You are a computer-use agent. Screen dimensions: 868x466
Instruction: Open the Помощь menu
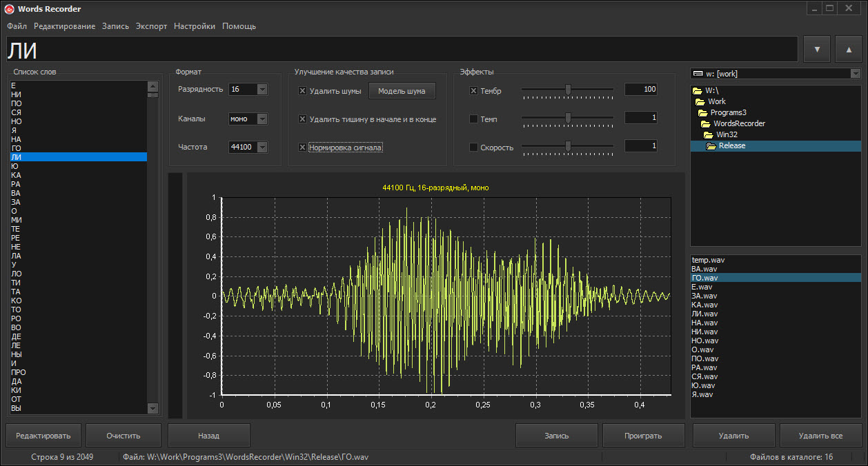coord(239,26)
